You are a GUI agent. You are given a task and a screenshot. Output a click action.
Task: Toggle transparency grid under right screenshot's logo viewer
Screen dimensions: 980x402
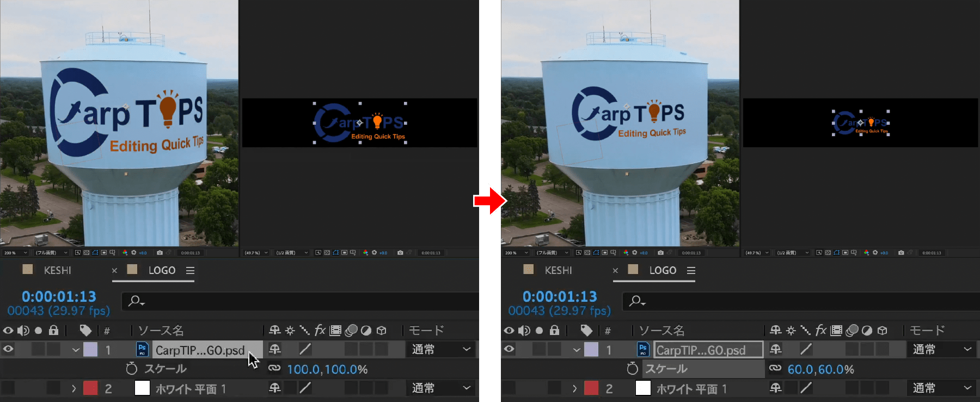pyautogui.click(x=828, y=253)
